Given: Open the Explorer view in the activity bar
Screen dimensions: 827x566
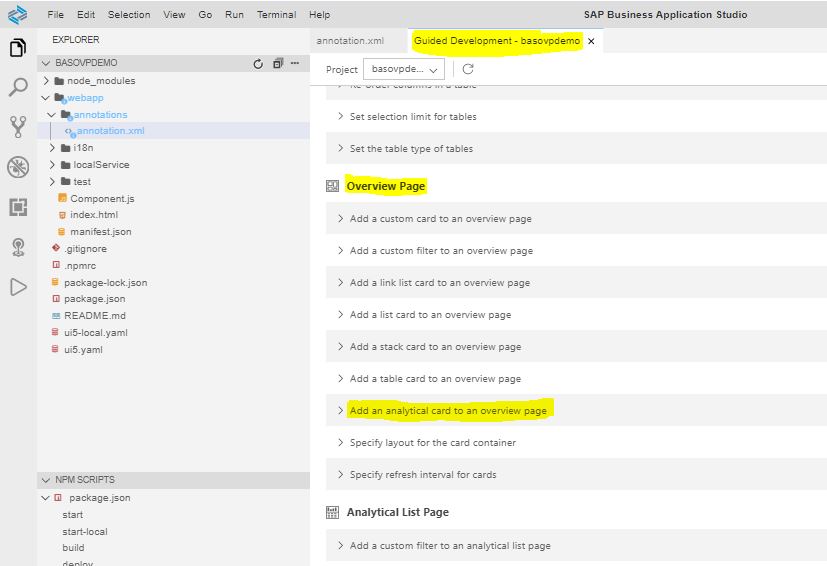Looking at the screenshot, I should coord(18,48).
